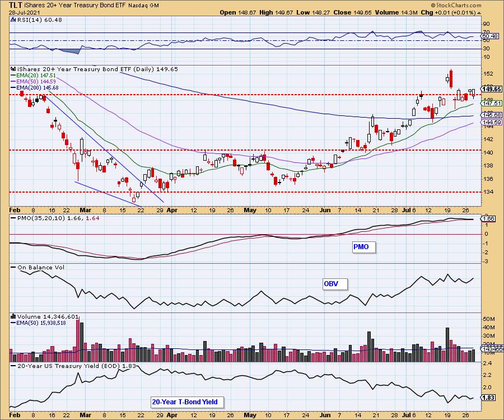Click the 145.68 EMA tag on the price axis
Image resolution: width=504 pixels, height=420 pixels.
[x=492, y=115]
